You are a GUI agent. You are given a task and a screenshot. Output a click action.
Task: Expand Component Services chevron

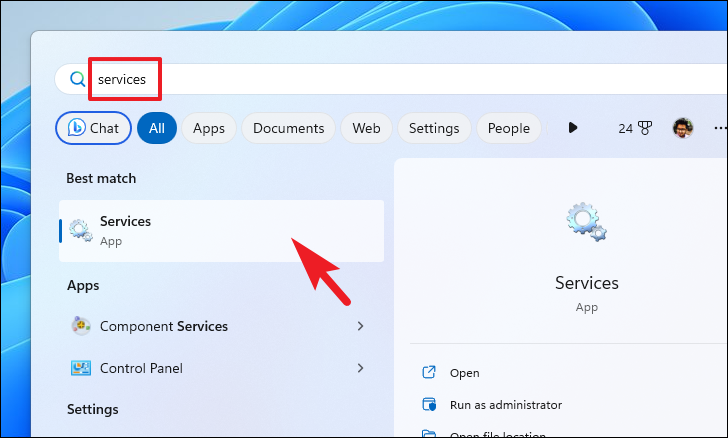(x=360, y=326)
